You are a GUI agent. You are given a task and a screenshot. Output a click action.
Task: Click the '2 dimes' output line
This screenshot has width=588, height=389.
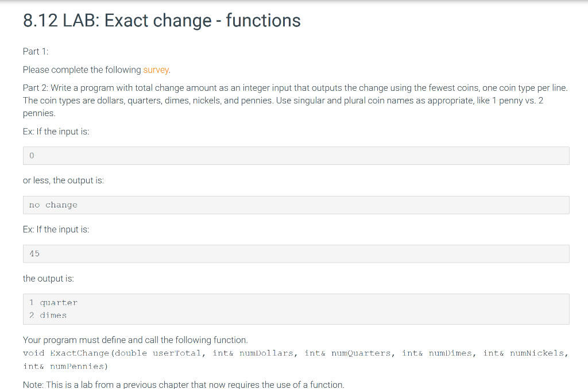(x=48, y=315)
